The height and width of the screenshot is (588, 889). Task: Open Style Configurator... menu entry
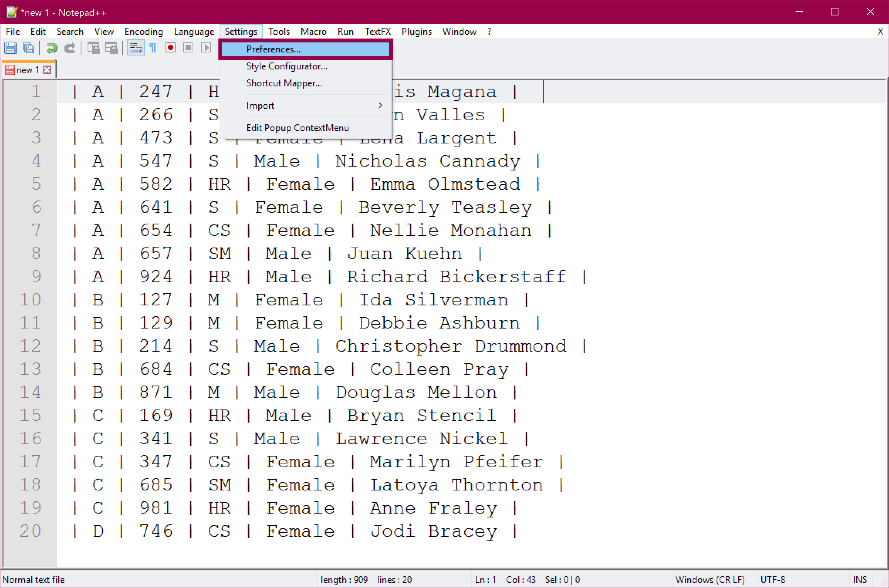pos(287,66)
